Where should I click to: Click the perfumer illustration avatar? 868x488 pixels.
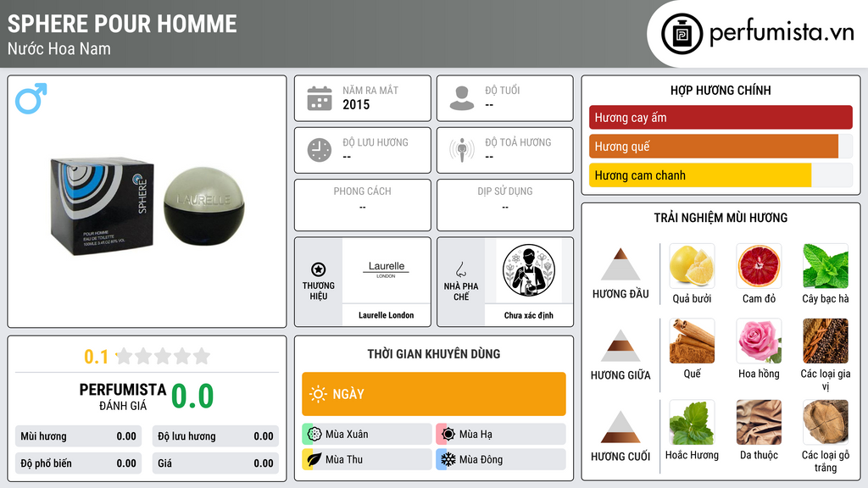pos(529,270)
